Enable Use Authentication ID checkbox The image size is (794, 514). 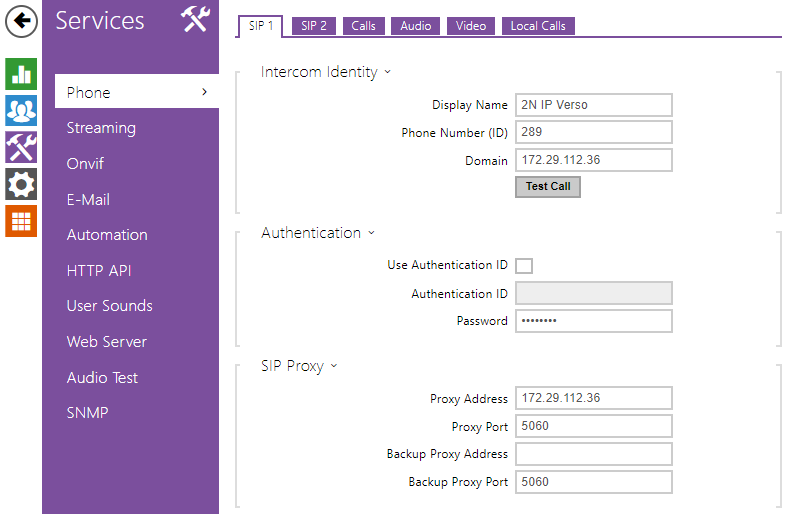pyautogui.click(x=524, y=266)
